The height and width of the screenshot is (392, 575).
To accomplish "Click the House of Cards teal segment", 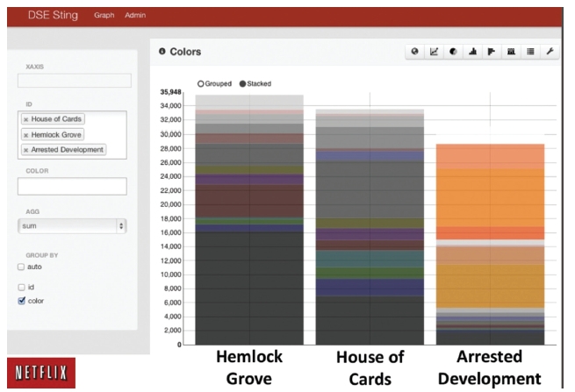I will click(370, 259).
